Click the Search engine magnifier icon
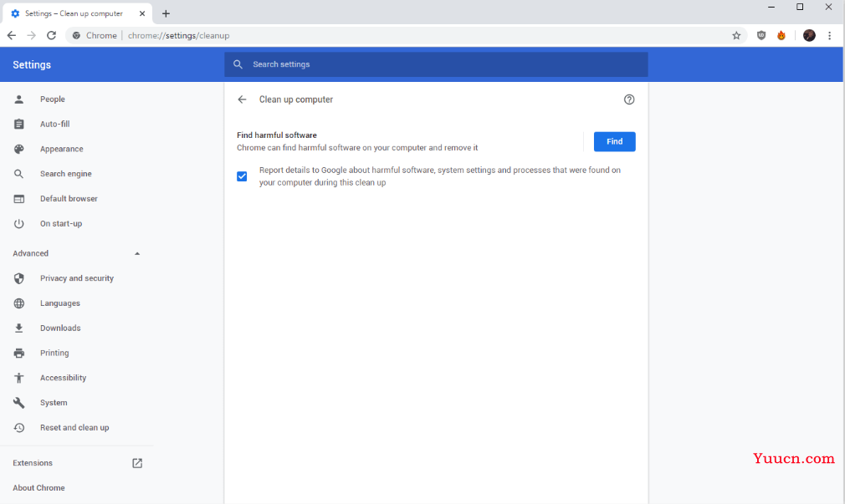 tap(19, 174)
